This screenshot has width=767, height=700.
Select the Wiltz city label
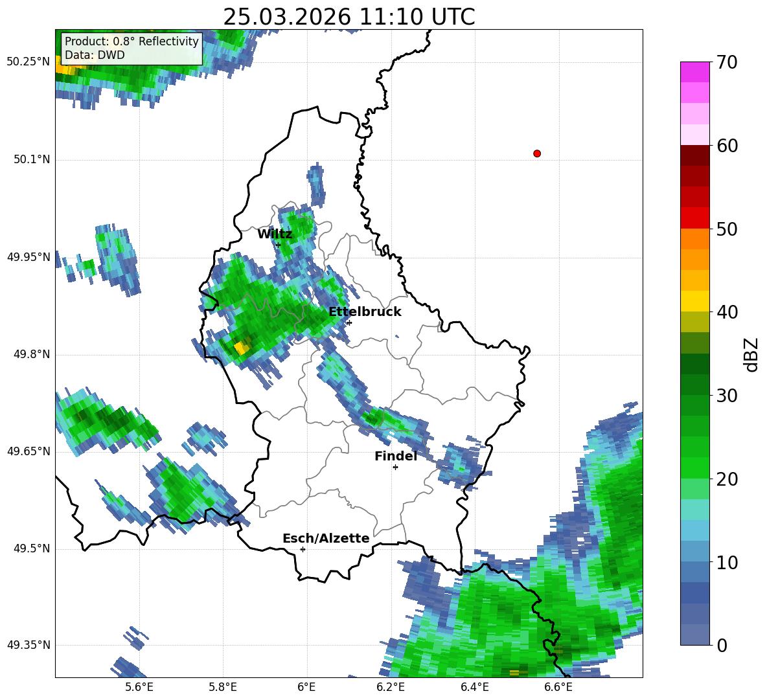point(275,234)
